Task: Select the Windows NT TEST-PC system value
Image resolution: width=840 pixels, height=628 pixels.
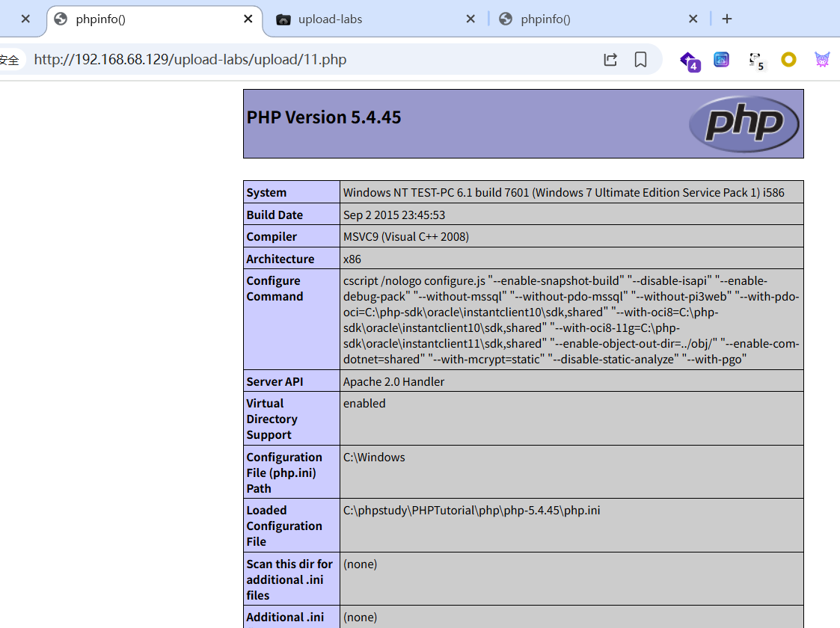Action: 563,193
